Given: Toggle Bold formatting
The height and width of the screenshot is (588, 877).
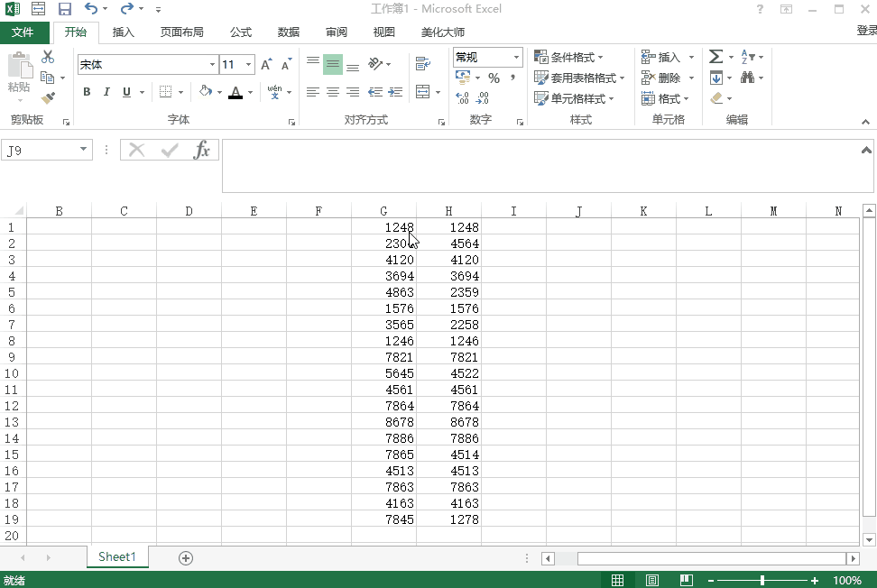Looking at the screenshot, I should point(87,92).
